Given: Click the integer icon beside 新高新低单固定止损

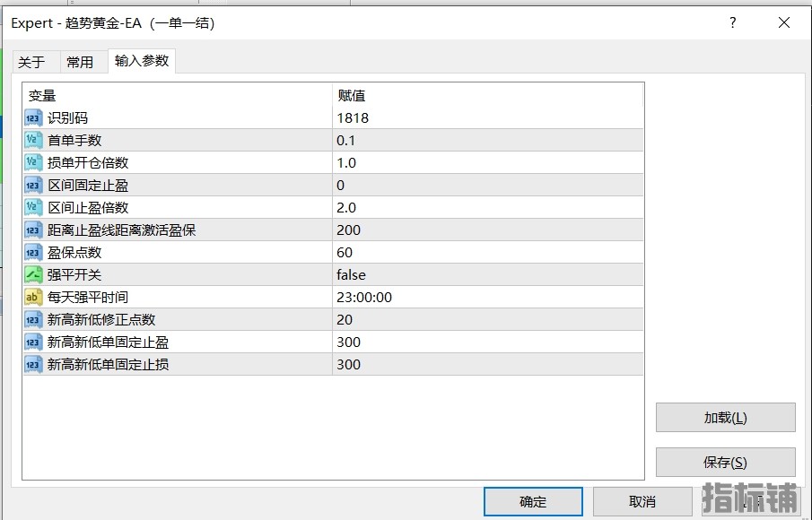Looking at the screenshot, I should coord(33,364).
